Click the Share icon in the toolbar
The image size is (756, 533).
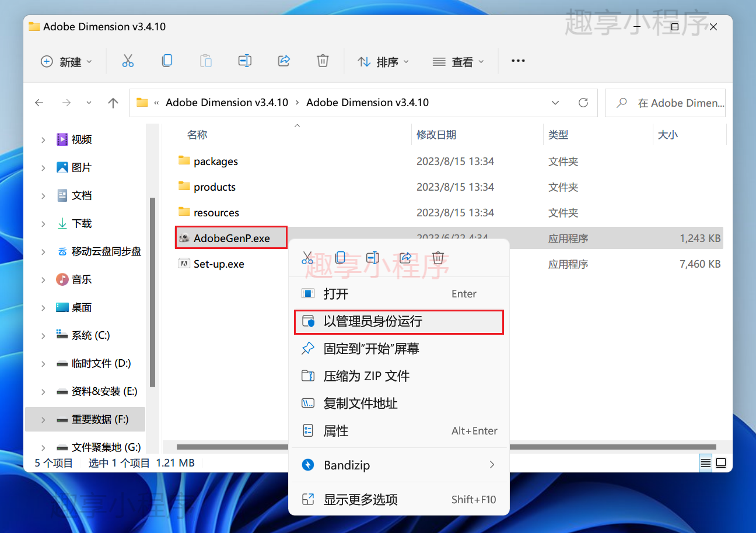click(284, 61)
